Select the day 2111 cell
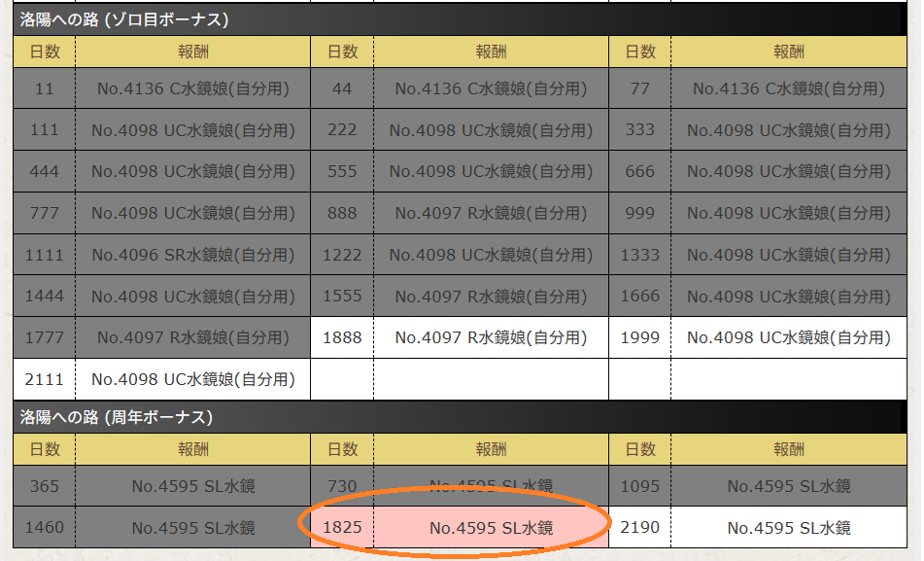Viewport: 924px width, 561px height. click(44, 379)
